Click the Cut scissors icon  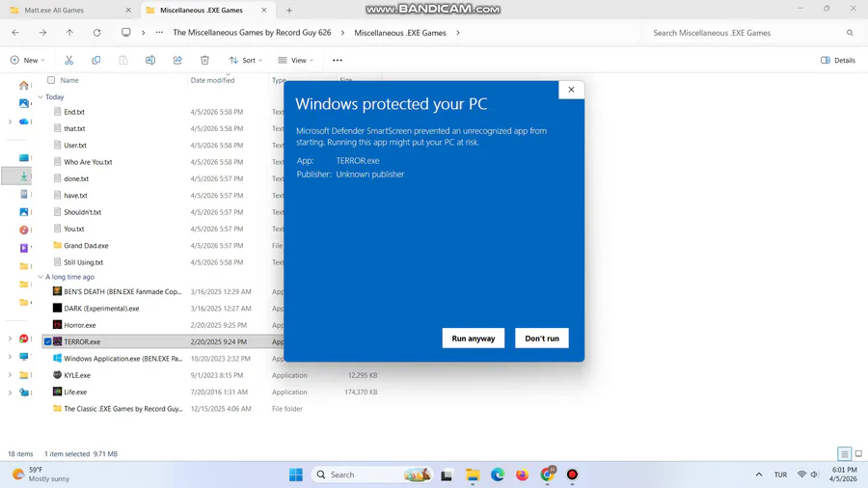(68, 61)
